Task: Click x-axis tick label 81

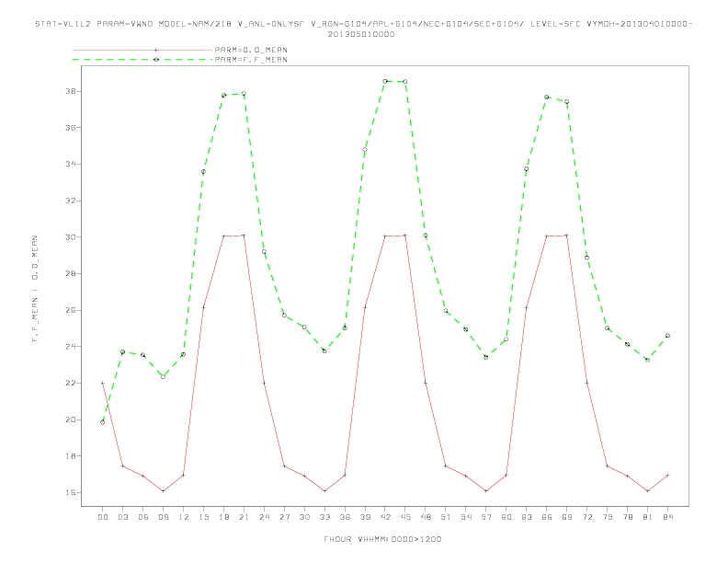Action: coord(648,517)
